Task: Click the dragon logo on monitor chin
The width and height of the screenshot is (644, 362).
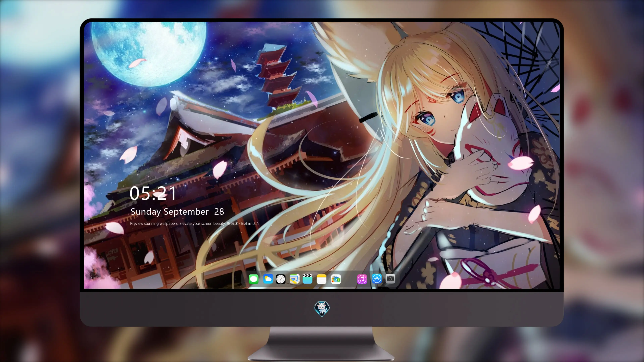Action: tap(322, 309)
